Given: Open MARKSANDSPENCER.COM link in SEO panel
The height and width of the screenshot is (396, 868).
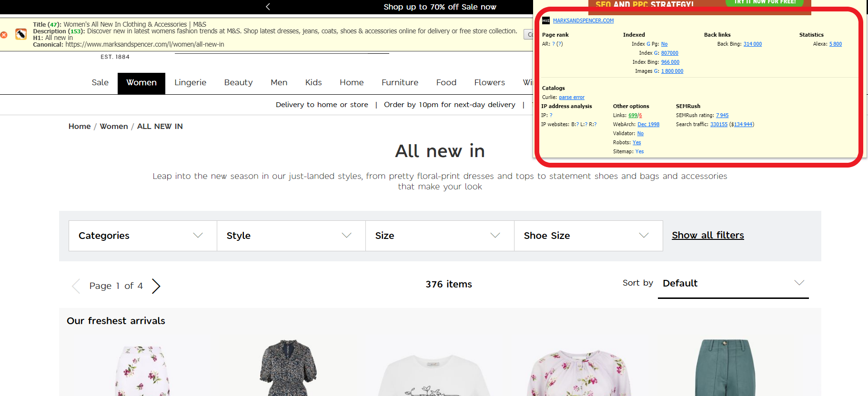Looking at the screenshot, I should [x=583, y=20].
